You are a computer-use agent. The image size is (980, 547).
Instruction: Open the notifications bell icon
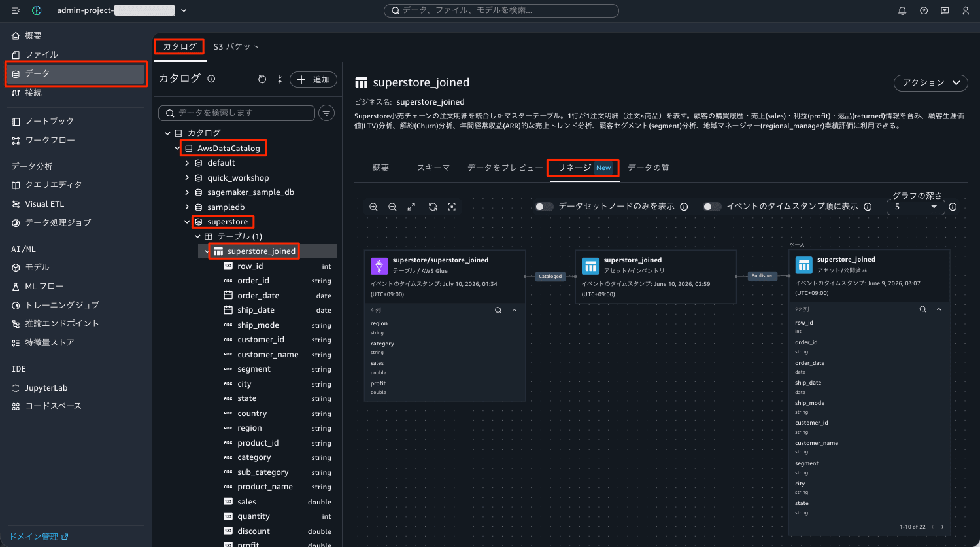[902, 10]
